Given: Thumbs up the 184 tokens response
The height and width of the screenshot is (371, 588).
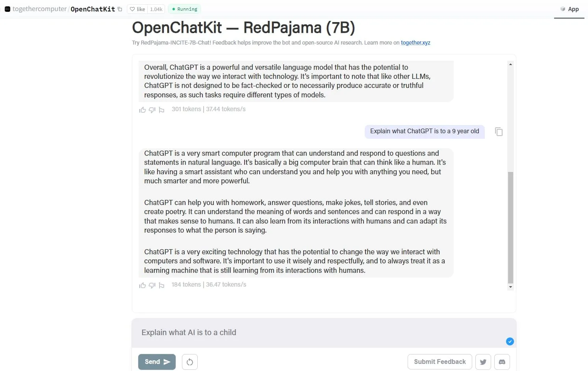Looking at the screenshot, I should (143, 285).
